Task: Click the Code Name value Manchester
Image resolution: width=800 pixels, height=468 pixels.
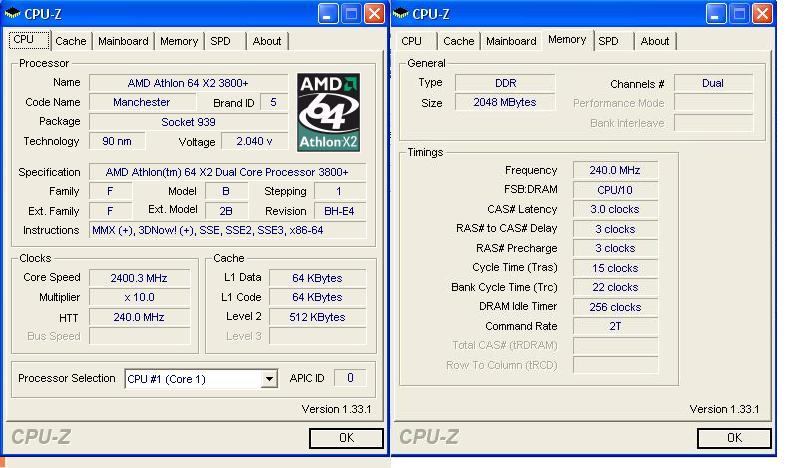Action: pos(142,102)
